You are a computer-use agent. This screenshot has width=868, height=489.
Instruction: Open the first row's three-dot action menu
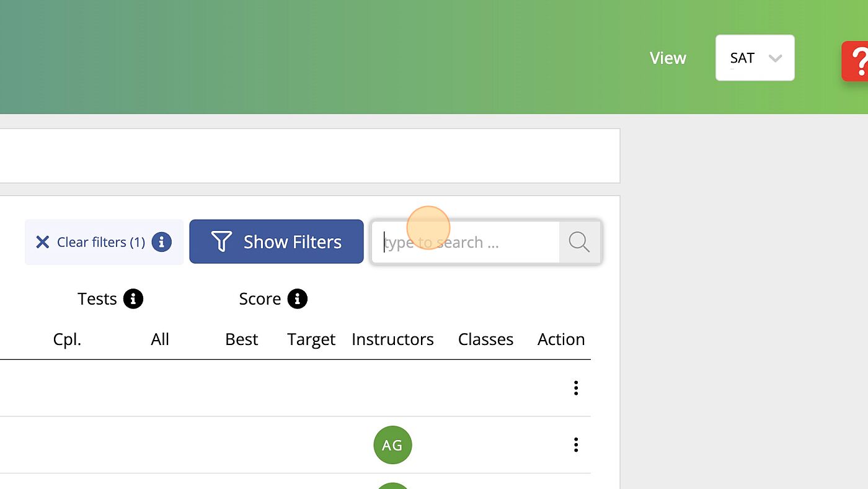576,388
